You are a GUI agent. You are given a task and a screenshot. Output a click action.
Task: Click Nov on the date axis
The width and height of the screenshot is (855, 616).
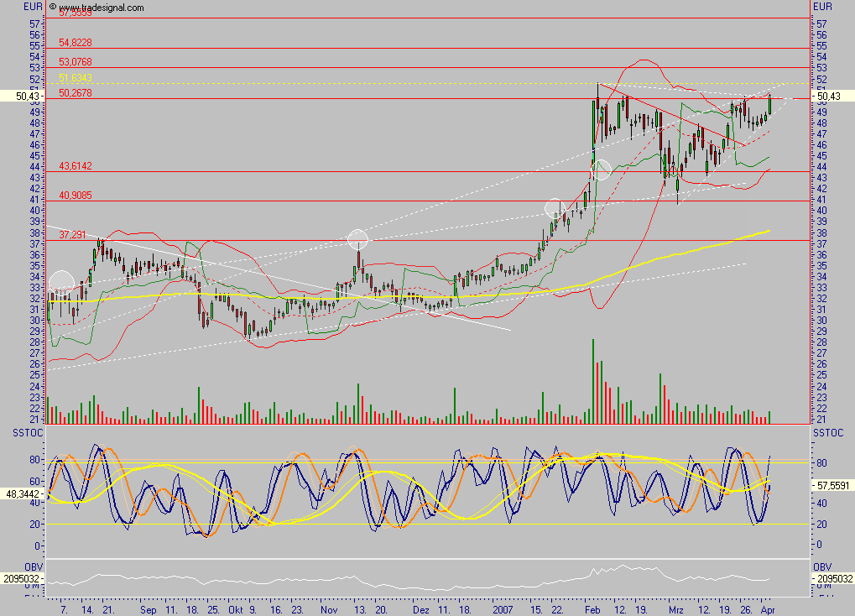(x=329, y=609)
